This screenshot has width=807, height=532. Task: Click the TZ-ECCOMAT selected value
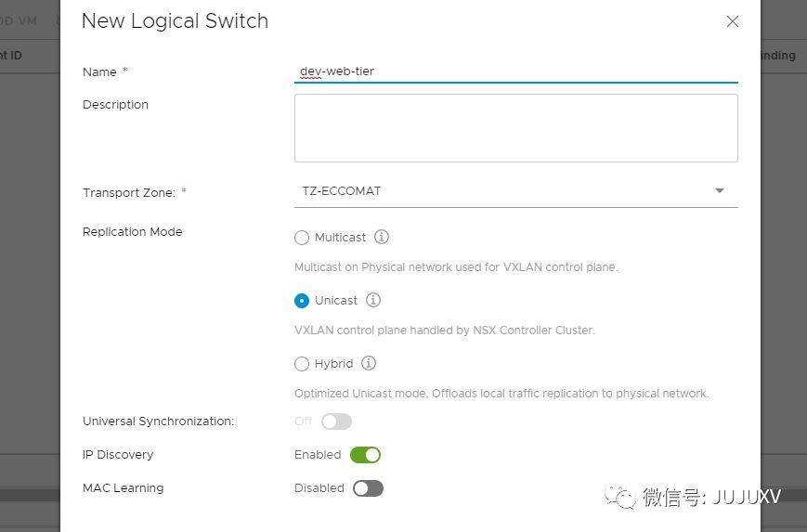342,191
